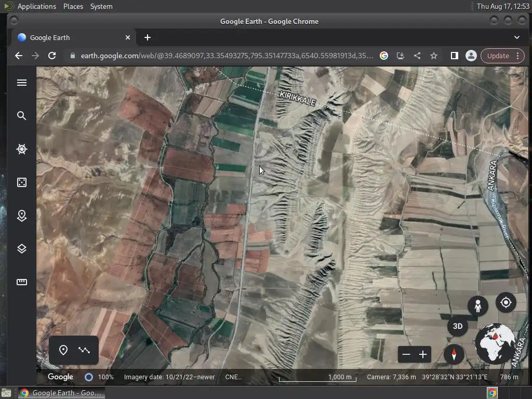Open the Applications menu
532x399 pixels.
coord(37,6)
